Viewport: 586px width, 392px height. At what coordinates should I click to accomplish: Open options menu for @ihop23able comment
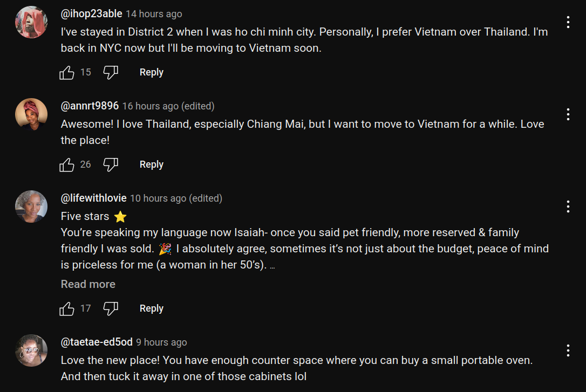coord(568,22)
